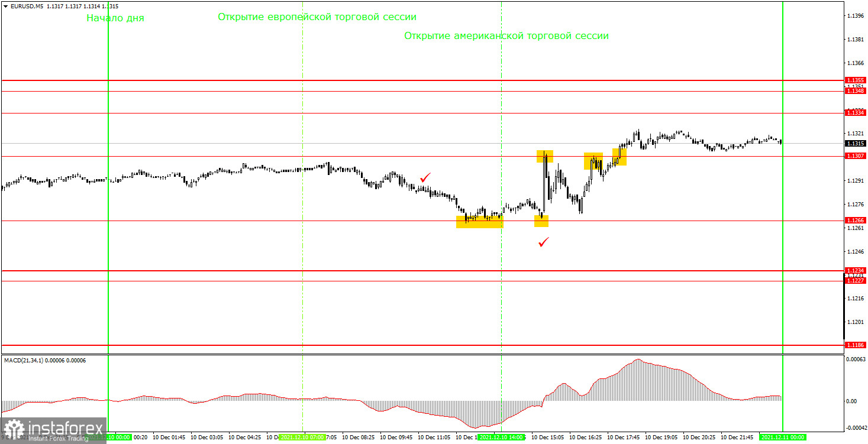The height and width of the screenshot is (444, 868).
Task: Click the 1.1366 value on price scale
Action: (x=856, y=63)
